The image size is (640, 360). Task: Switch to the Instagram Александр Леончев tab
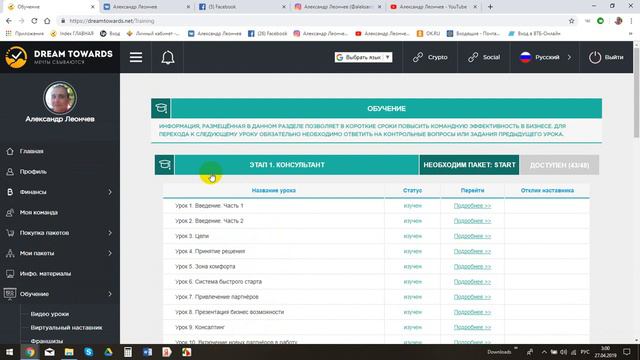[x=338, y=7]
